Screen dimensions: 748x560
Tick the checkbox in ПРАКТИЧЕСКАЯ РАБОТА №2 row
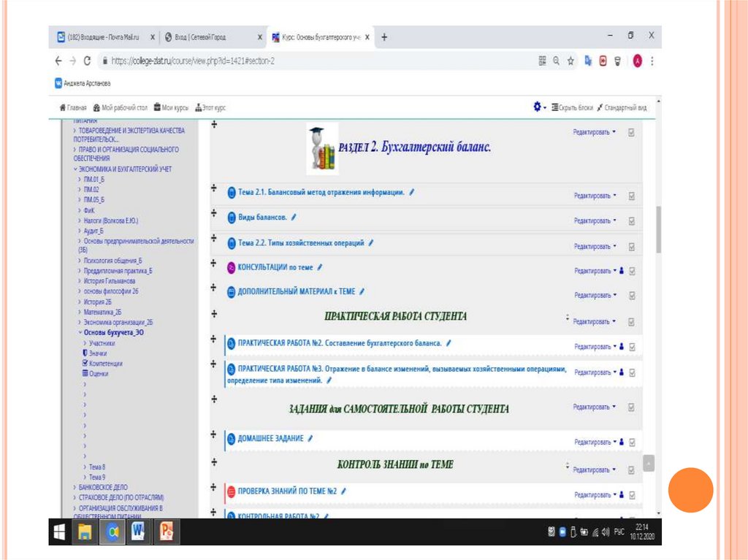(632, 347)
